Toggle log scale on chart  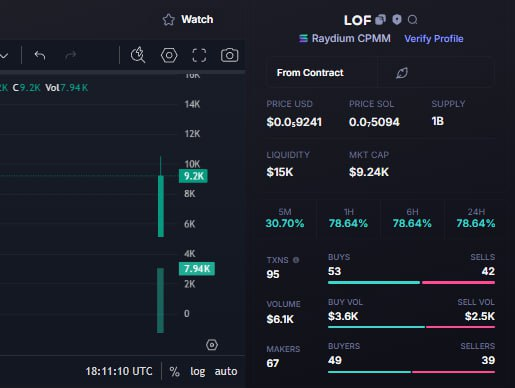(198, 371)
